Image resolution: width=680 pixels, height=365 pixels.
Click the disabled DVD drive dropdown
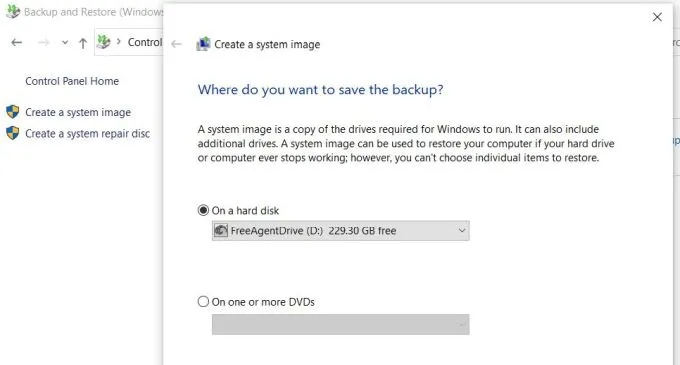pos(340,324)
